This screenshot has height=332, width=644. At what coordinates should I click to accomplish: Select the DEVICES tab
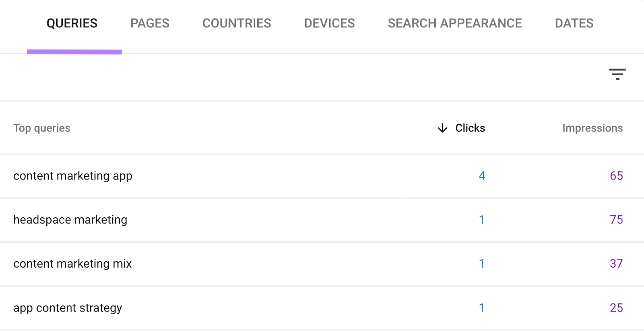(x=330, y=23)
